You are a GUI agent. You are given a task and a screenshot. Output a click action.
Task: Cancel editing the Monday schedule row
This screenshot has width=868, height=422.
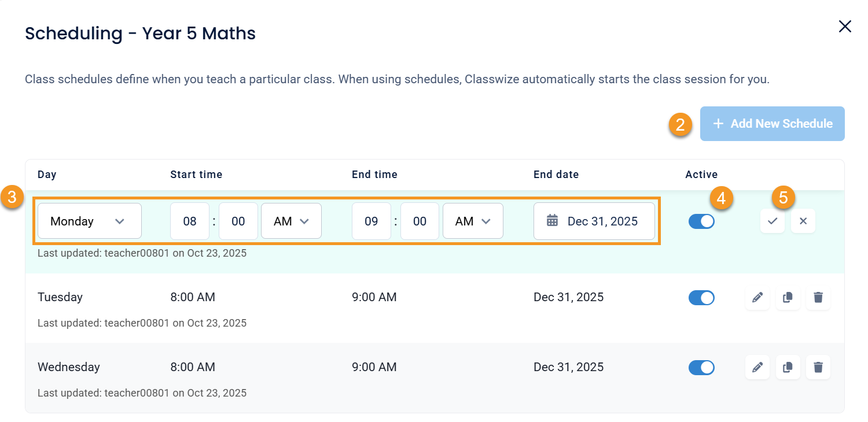803,221
